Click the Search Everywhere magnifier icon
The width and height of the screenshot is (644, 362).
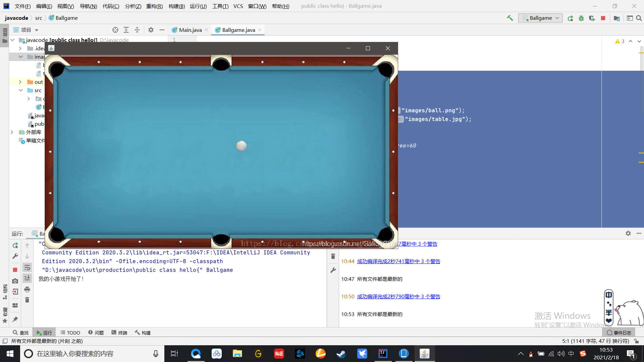[x=639, y=18]
